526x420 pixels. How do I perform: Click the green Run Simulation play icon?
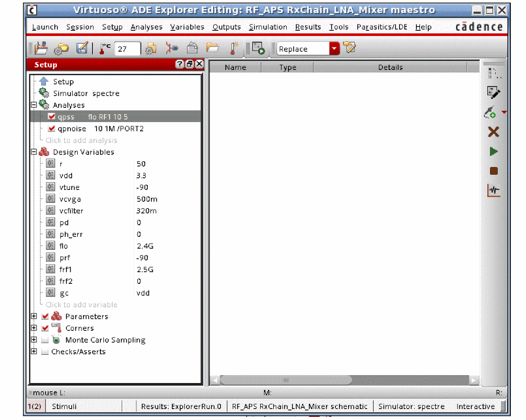click(494, 152)
